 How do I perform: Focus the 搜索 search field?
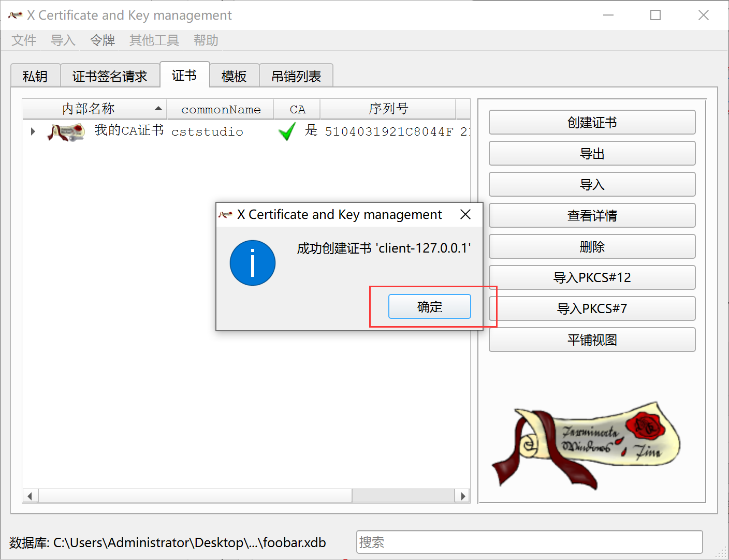[x=529, y=542]
